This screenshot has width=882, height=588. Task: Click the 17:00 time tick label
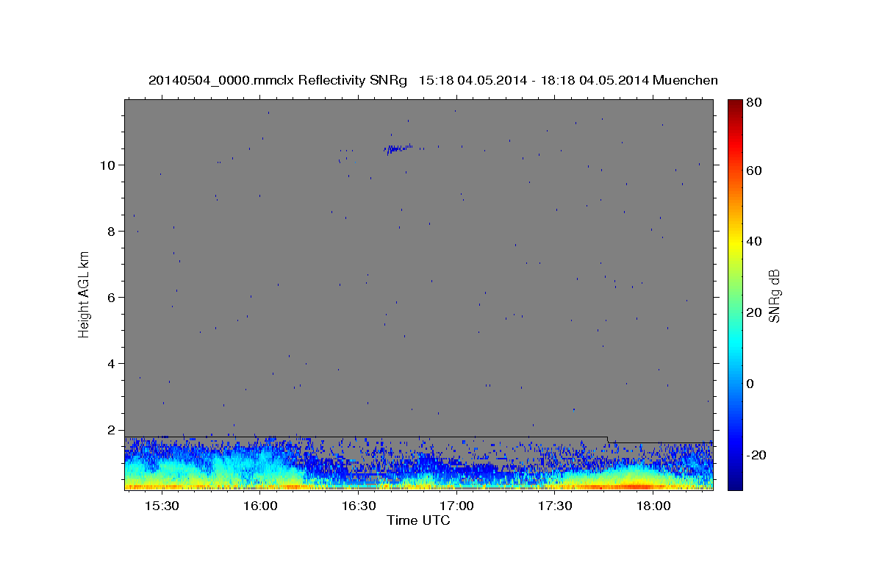[456, 506]
